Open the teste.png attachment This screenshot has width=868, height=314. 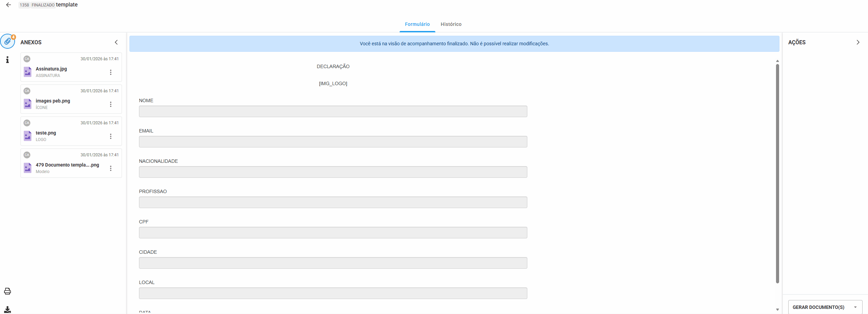pyautogui.click(x=46, y=133)
